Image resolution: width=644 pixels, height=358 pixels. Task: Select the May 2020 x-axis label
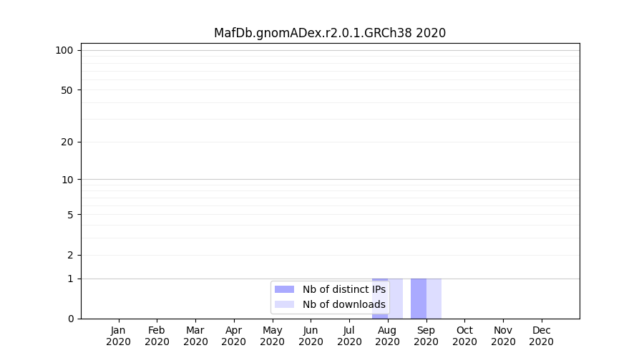click(x=272, y=336)
